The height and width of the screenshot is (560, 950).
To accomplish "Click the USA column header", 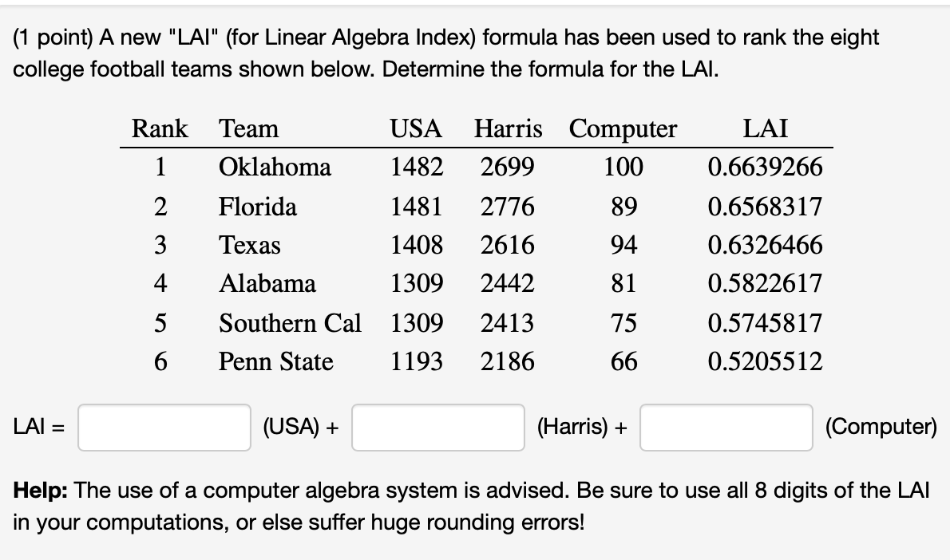I will click(x=415, y=128).
